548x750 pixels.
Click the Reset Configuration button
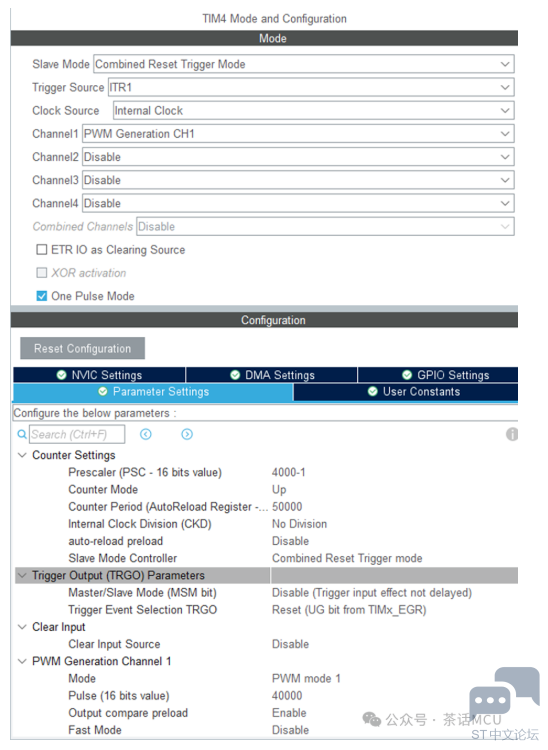82,349
